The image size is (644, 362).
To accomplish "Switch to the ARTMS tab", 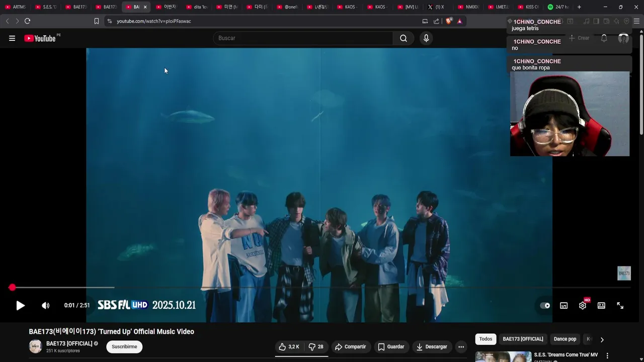I will [x=16, y=7].
